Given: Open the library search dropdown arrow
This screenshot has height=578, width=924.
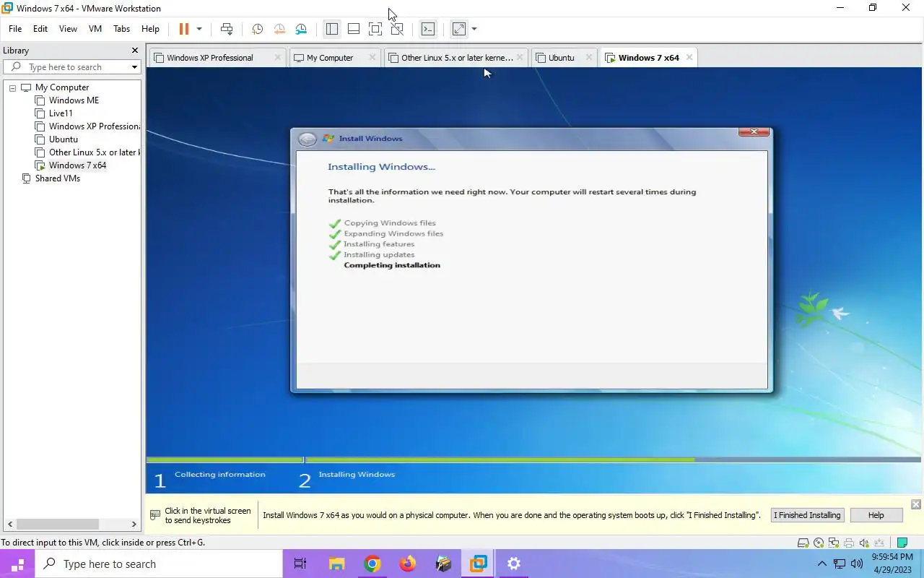Looking at the screenshot, I should [134, 67].
